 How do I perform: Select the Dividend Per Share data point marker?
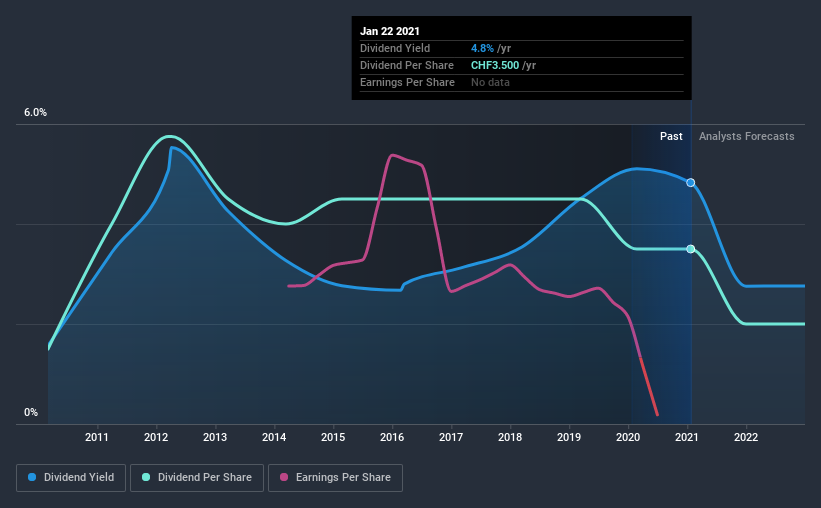tap(691, 249)
